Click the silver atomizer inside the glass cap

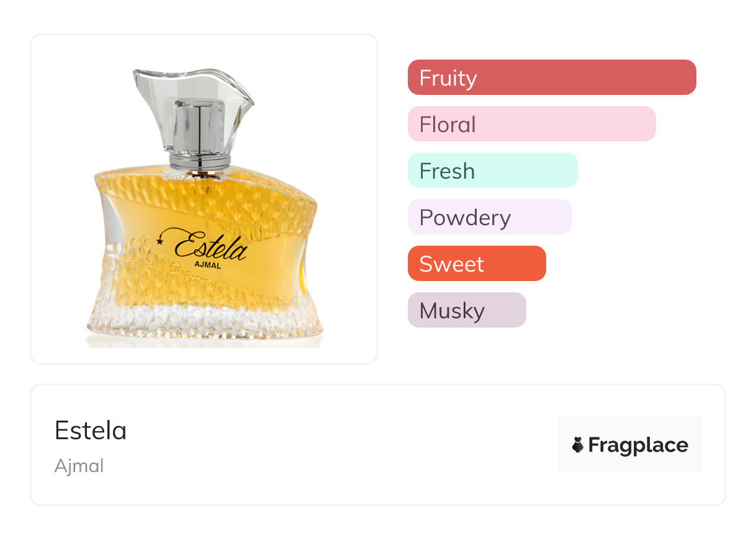[x=199, y=127]
